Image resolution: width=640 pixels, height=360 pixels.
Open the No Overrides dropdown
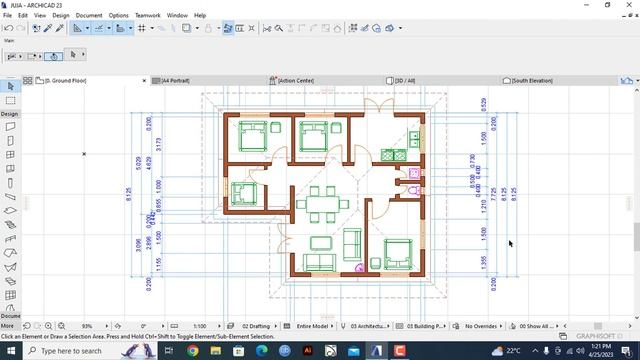500,326
